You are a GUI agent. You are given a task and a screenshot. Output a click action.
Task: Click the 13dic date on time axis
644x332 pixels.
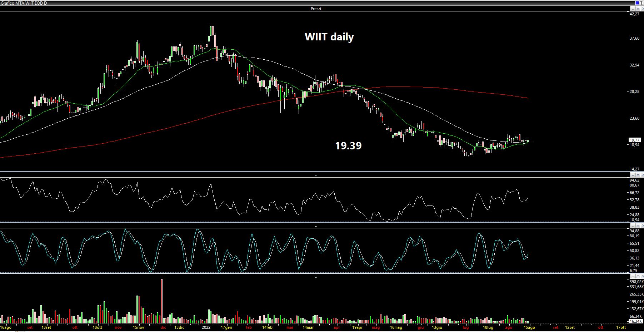tap(179, 327)
